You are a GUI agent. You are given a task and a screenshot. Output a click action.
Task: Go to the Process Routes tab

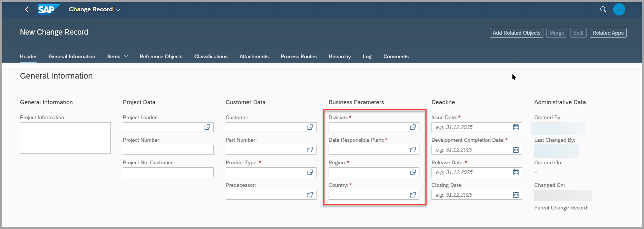click(298, 56)
